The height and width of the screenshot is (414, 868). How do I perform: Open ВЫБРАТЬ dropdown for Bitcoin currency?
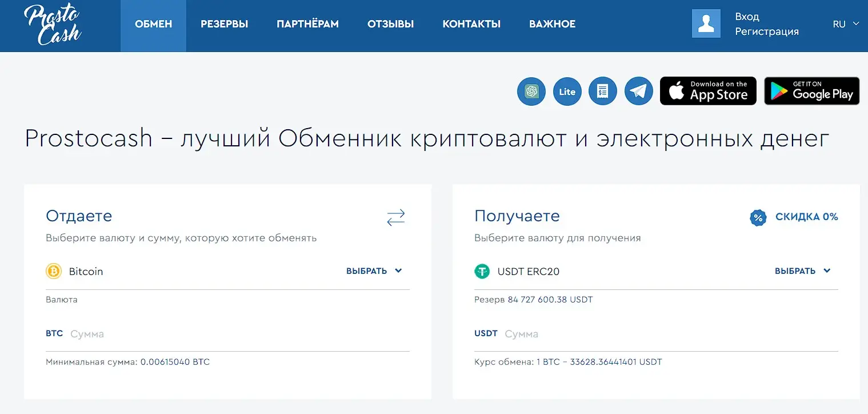374,271
